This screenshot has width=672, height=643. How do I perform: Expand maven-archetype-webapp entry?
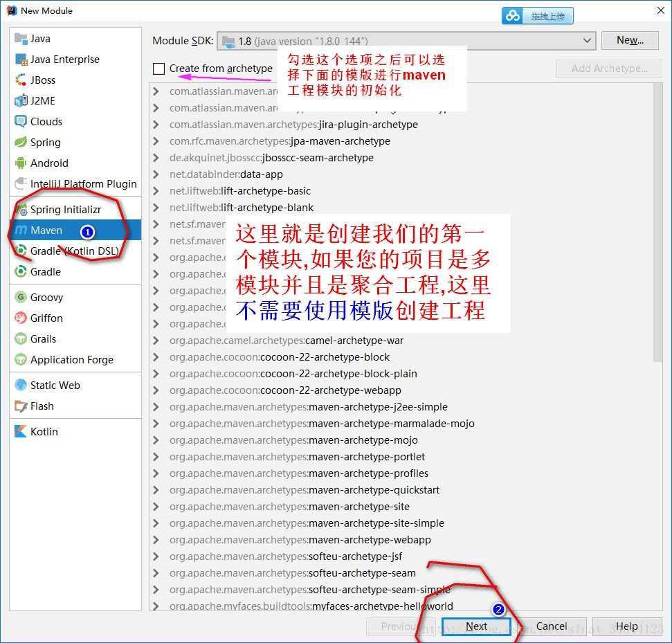[156, 540]
